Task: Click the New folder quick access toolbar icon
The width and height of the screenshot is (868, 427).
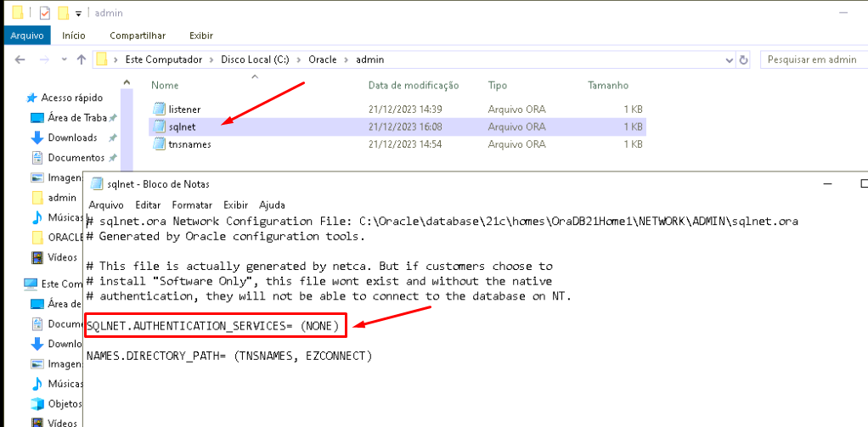Action: coord(63,14)
